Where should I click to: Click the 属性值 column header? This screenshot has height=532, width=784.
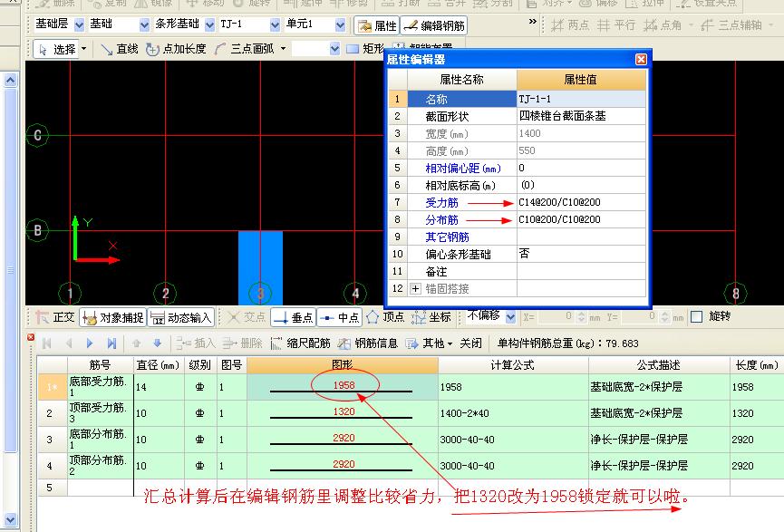point(581,79)
